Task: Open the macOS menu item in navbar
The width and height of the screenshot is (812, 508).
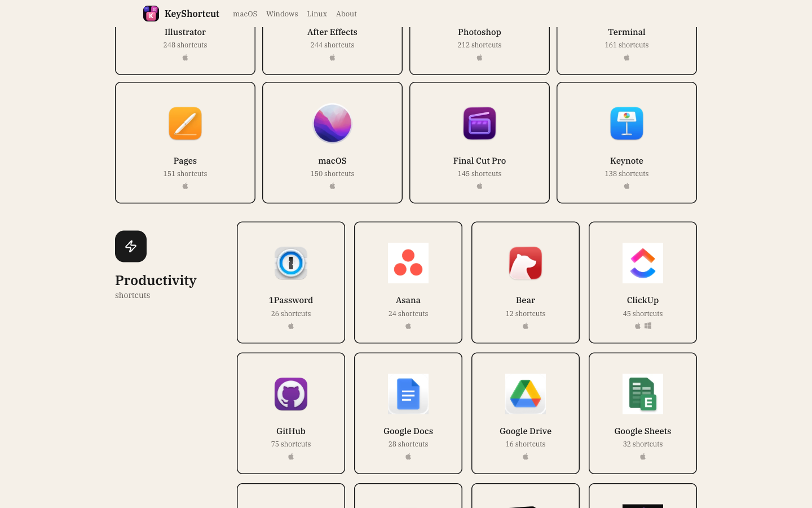Action: pos(245,14)
